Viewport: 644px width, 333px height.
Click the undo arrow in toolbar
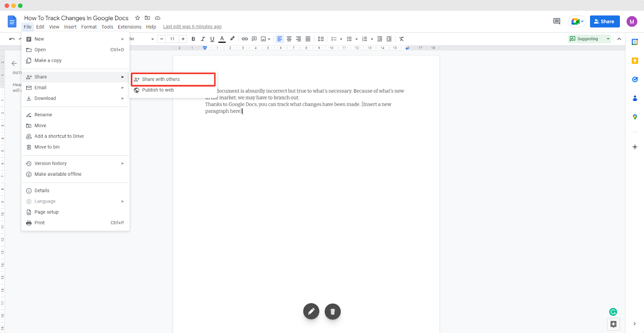click(x=12, y=39)
